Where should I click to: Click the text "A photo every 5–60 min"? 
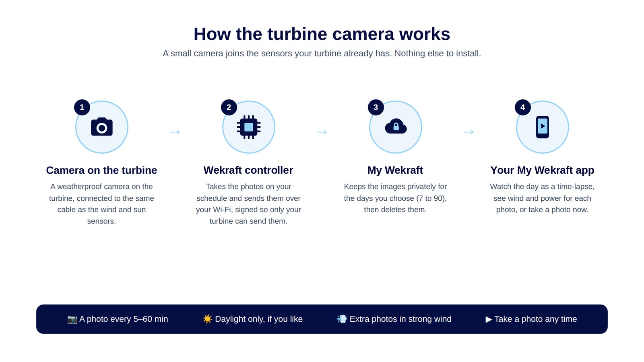point(124,319)
